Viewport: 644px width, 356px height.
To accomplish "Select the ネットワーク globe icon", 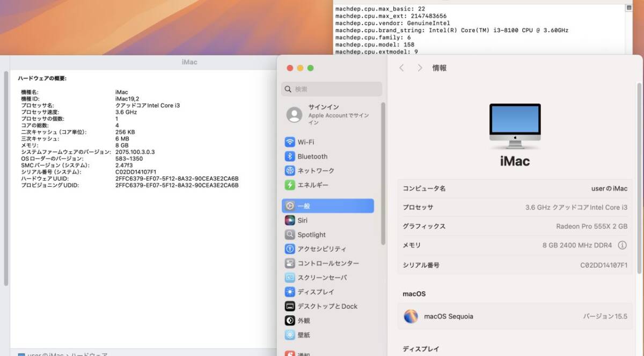I will pos(290,170).
